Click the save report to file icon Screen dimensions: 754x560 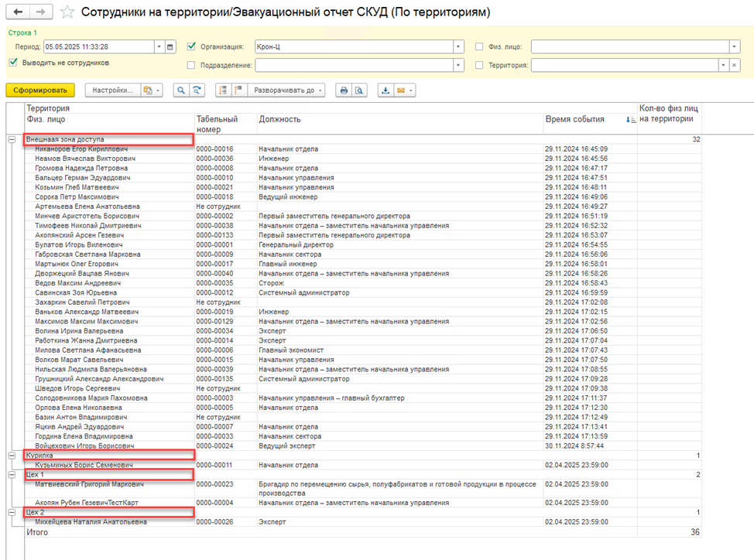click(386, 90)
